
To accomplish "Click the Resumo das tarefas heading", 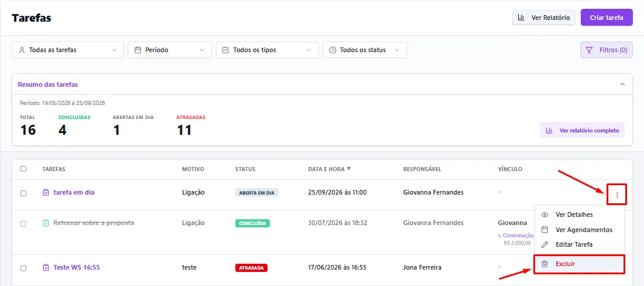I will (48, 84).
